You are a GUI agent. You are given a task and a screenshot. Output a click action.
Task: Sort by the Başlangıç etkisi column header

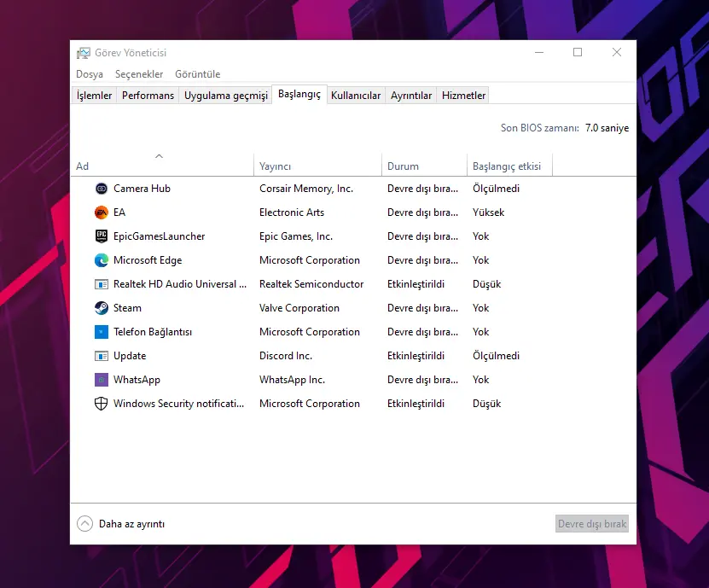(509, 166)
